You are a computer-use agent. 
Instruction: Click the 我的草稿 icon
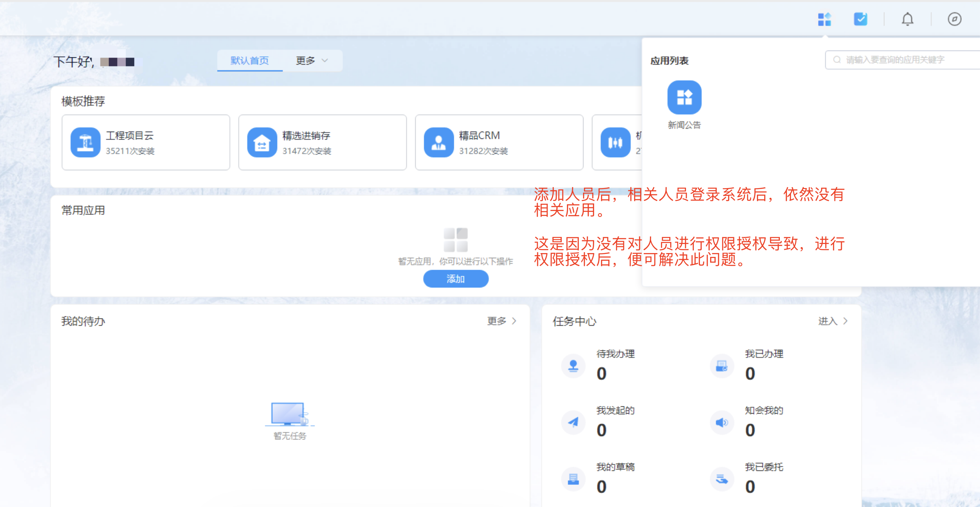click(x=573, y=479)
